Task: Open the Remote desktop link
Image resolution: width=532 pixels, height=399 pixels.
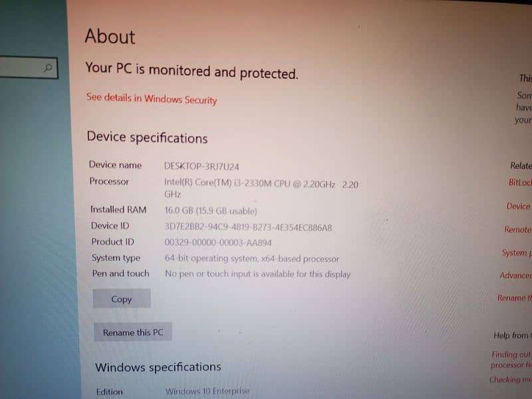Action: [517, 229]
